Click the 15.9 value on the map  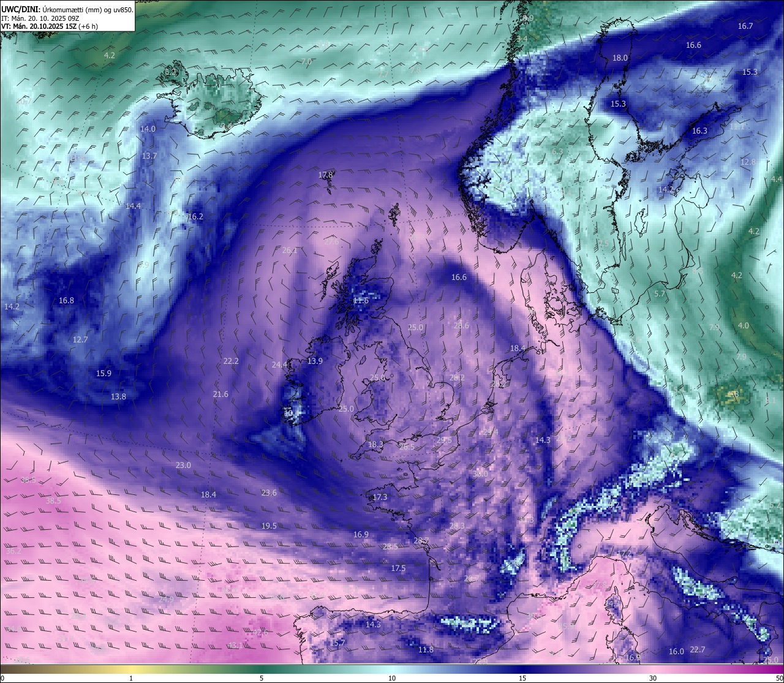pos(104,373)
